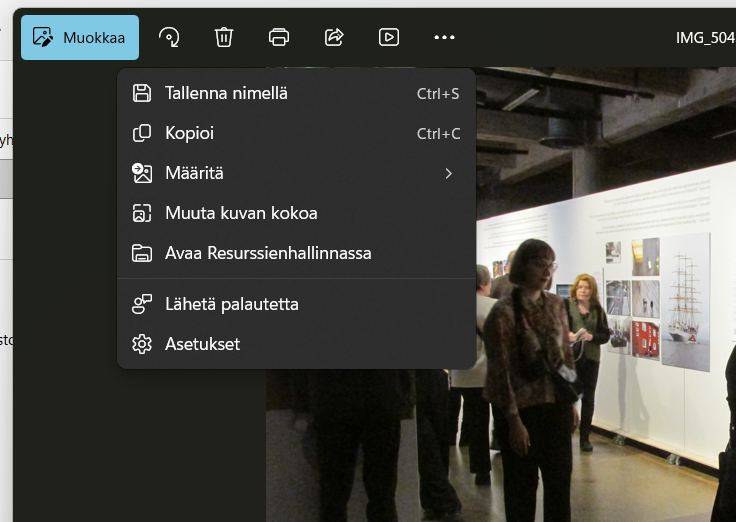
Task: Start slideshow with play icon
Action: 389,37
